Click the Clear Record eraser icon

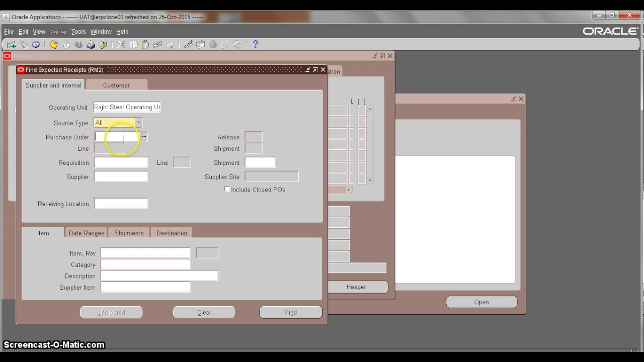157,45
